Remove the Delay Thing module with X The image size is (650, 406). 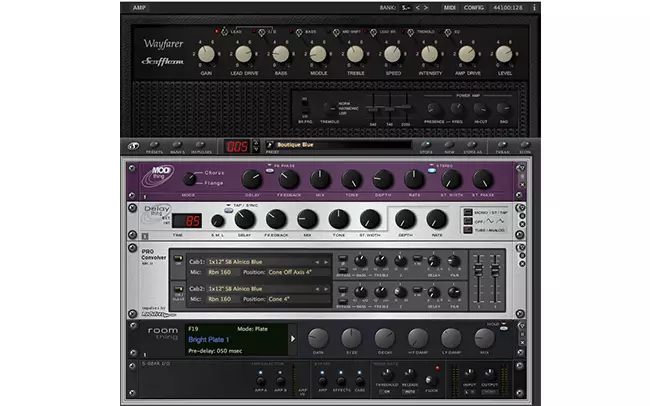click(522, 224)
